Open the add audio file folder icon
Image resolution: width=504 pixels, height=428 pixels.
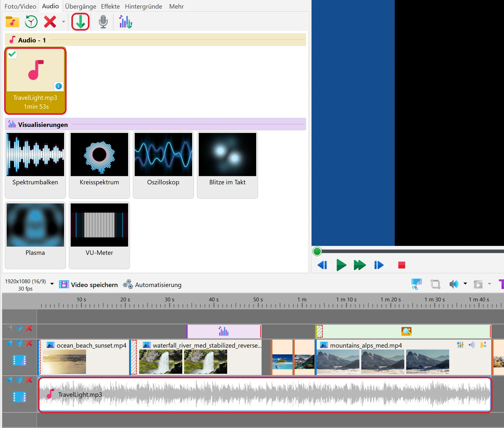pos(12,22)
